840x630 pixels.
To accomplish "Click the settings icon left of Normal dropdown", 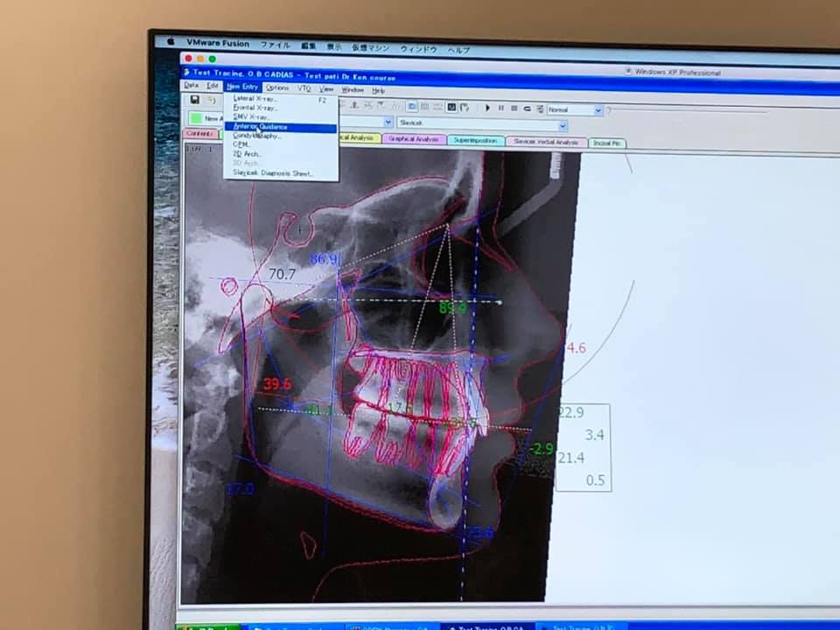I will 540,109.
